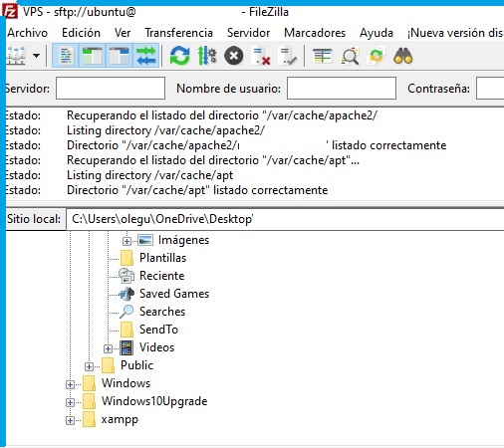
Task: Select the SendTo folder
Action: click(x=158, y=330)
